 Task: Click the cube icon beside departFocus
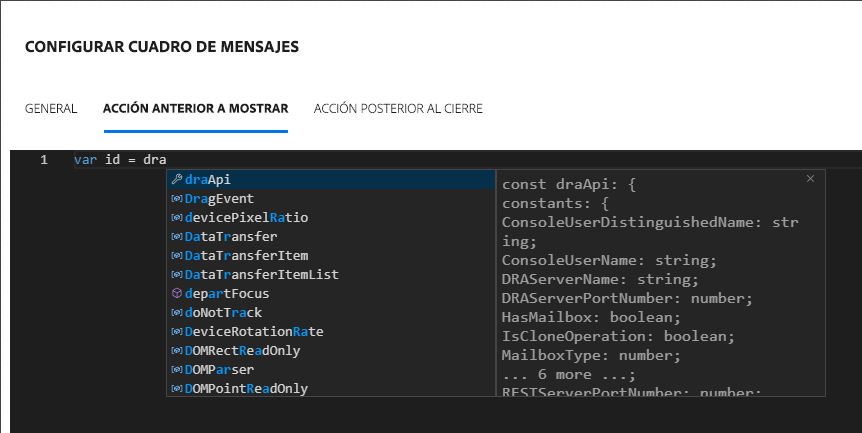coord(177,294)
